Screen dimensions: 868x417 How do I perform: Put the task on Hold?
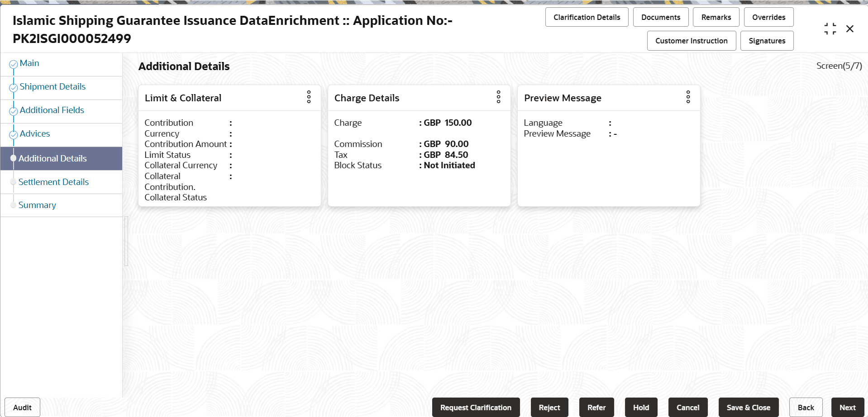(x=641, y=408)
